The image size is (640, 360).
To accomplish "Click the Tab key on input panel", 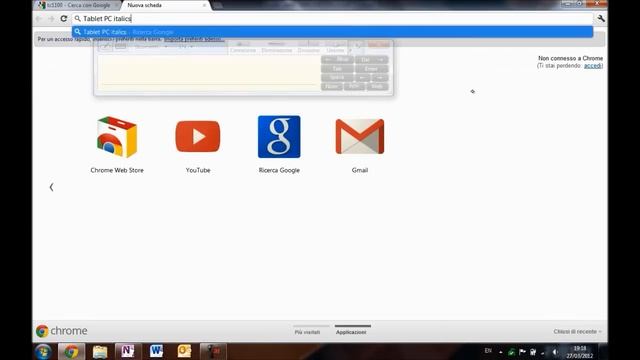I will (337, 69).
